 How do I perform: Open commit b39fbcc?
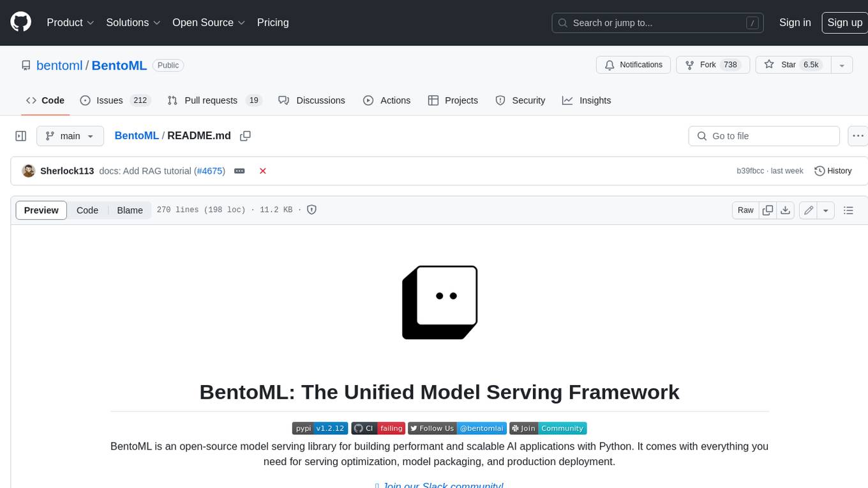pos(750,171)
